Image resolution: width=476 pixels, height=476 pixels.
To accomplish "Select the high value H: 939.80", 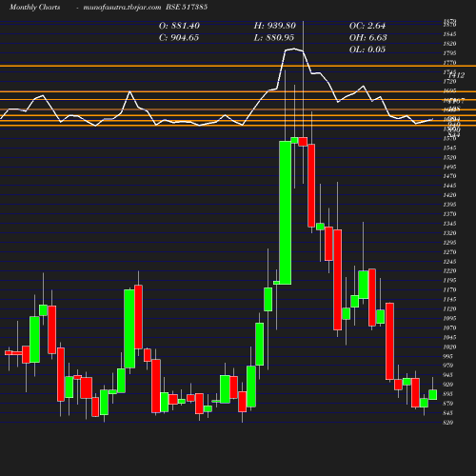I will [x=275, y=26].
